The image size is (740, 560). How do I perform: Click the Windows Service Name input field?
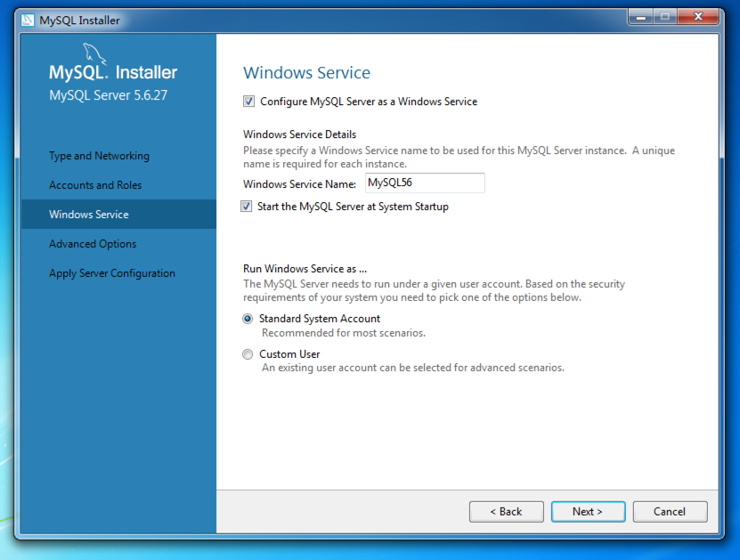[425, 183]
